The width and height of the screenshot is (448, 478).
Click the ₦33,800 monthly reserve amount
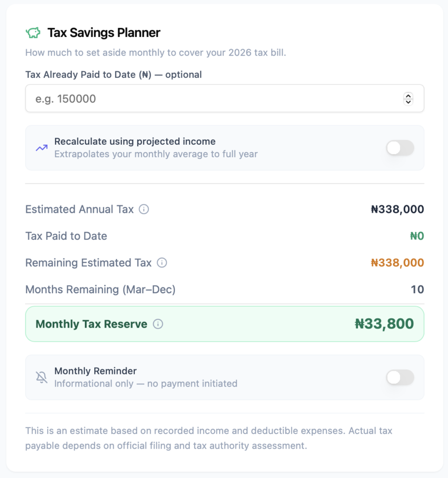click(x=384, y=324)
